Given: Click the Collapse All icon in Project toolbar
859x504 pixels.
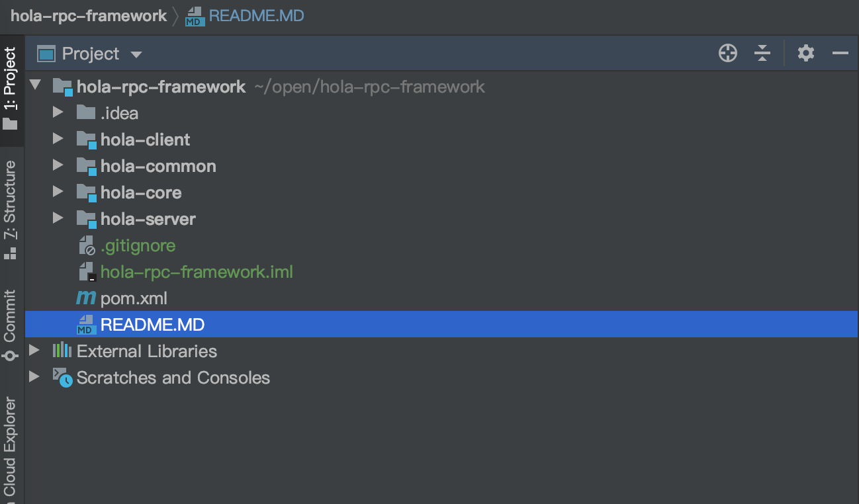Looking at the screenshot, I should point(762,54).
